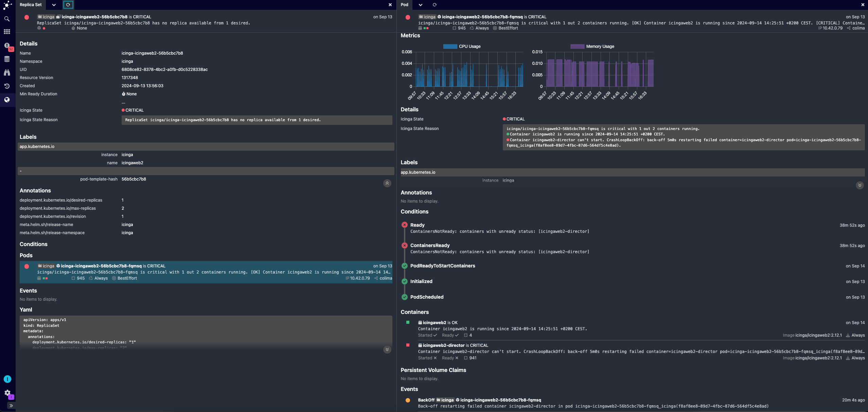Click the app.kubernetes.io label group in Replica Set
Image resolution: width=868 pixels, height=412 pixels.
click(x=206, y=147)
